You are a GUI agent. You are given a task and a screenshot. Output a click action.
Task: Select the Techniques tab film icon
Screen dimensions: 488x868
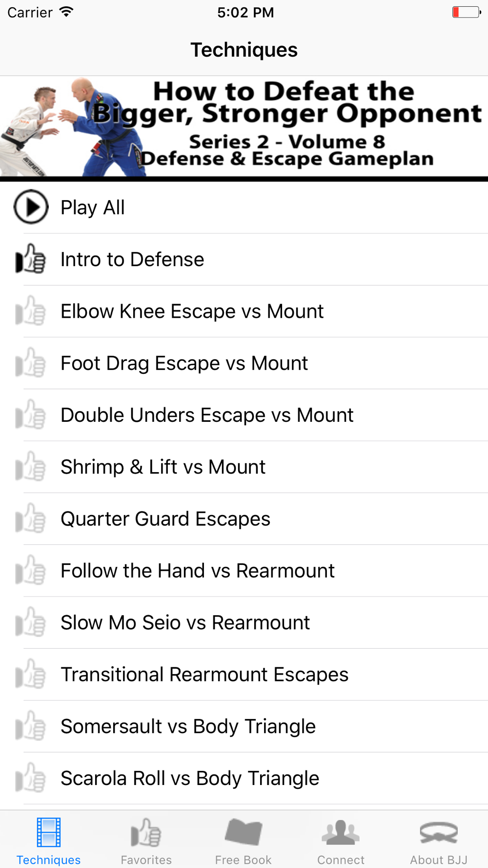click(49, 832)
